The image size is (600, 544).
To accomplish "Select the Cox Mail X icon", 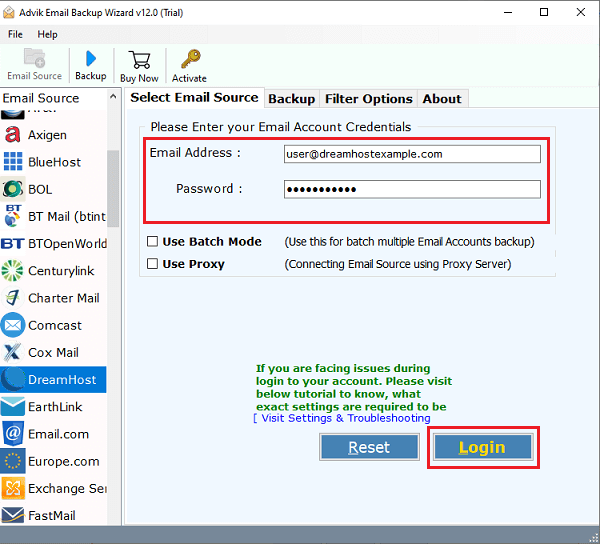I will (13, 352).
